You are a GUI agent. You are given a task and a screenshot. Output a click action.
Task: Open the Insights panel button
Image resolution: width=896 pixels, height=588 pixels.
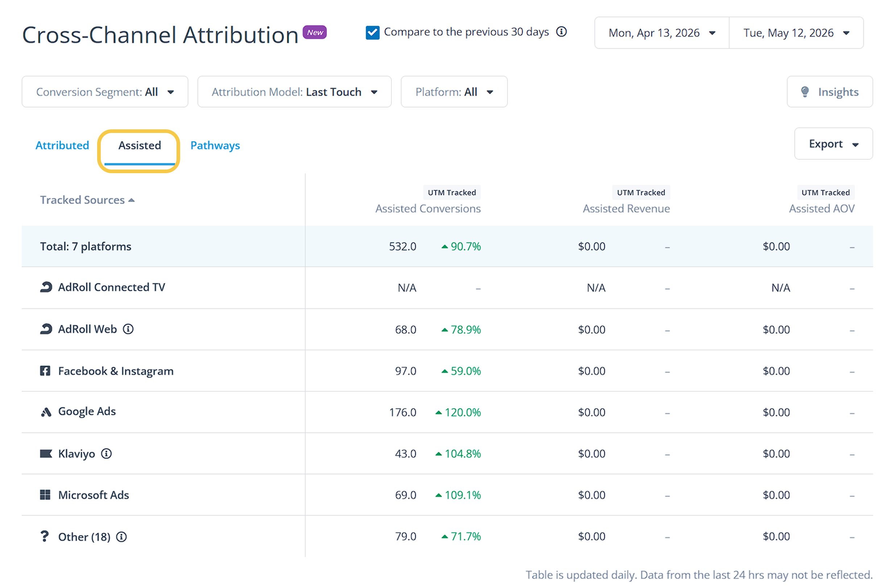(830, 92)
